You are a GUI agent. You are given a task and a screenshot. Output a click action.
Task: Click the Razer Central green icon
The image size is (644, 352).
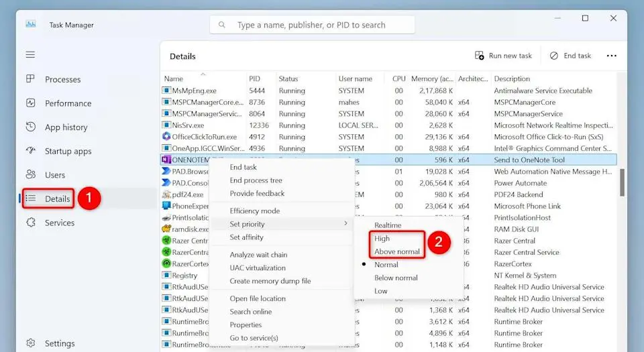pos(166,241)
